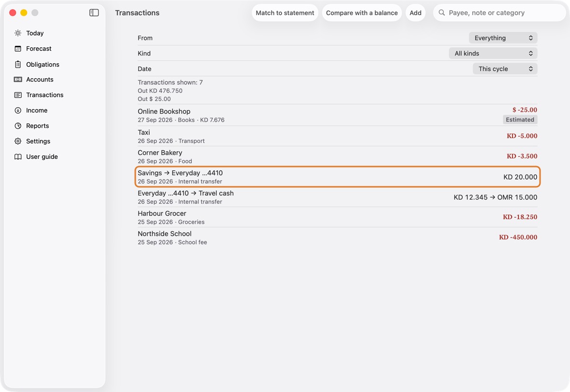Click the Transactions shown: 7 text
The image size is (570, 392).
click(x=170, y=83)
